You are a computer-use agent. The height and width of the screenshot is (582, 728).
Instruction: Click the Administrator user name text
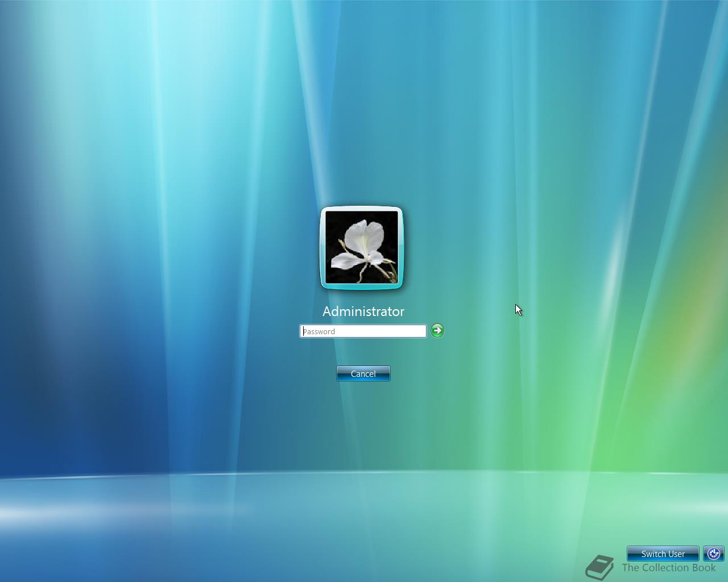pyautogui.click(x=363, y=311)
